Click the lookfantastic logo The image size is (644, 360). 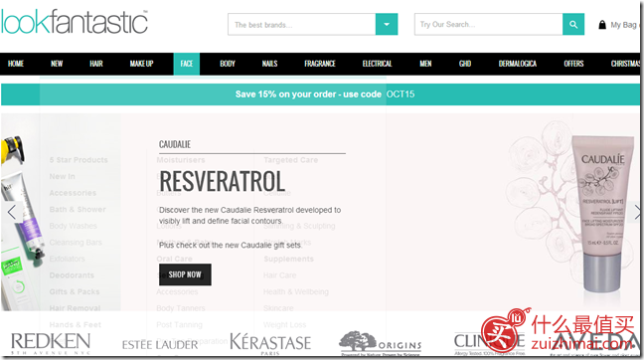(75, 22)
